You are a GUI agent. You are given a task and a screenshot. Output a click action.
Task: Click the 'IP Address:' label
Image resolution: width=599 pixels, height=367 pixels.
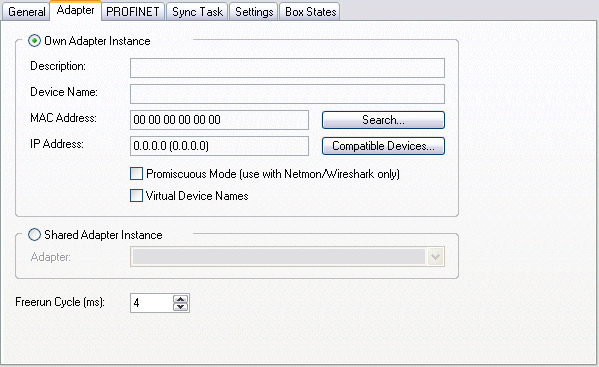pos(57,144)
